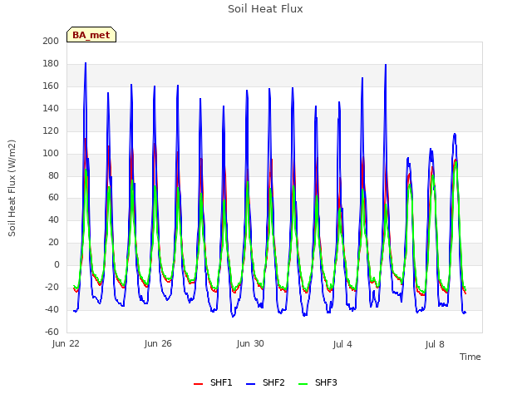Click the 100 y-axis tick label

click(51, 153)
